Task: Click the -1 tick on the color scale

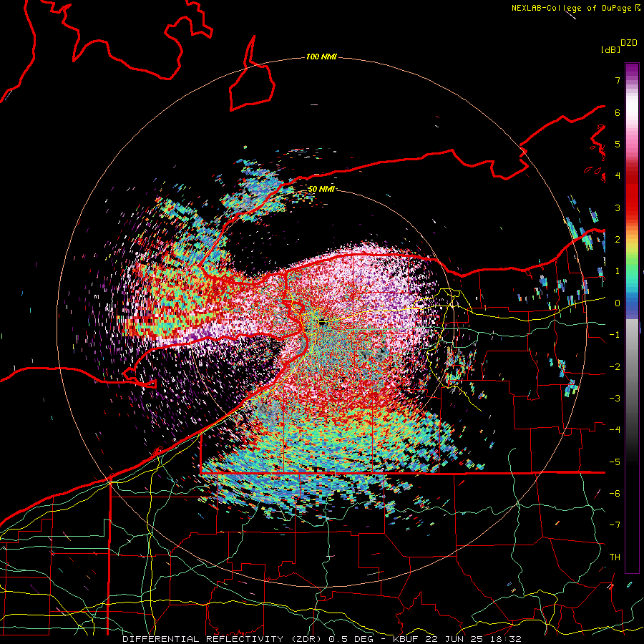Action: [x=615, y=335]
